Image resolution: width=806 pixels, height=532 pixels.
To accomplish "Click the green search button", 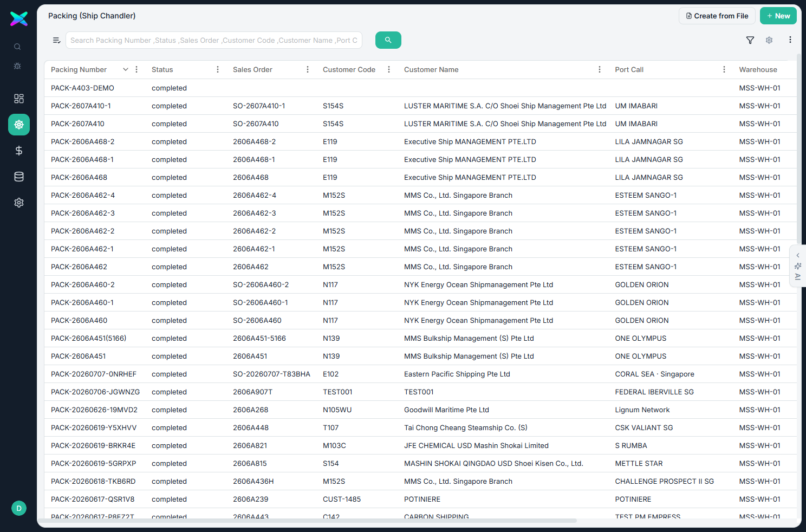I will [388, 40].
